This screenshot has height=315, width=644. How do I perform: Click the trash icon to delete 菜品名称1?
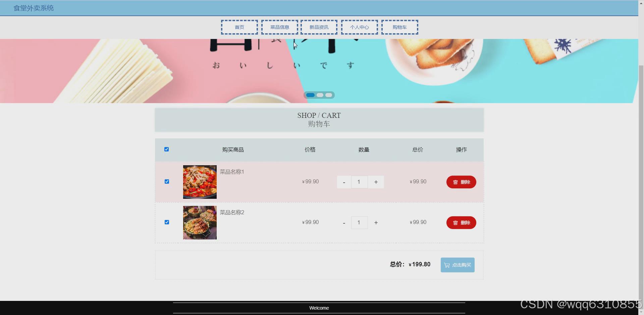(x=455, y=182)
